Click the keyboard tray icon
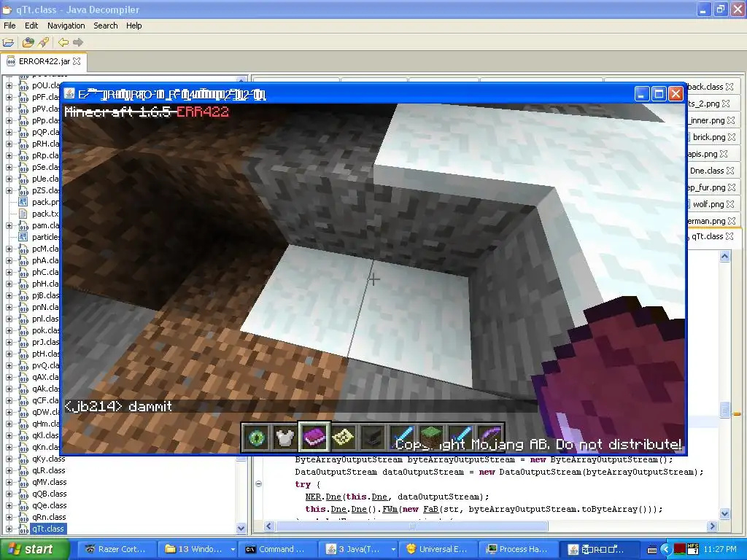 653,550
